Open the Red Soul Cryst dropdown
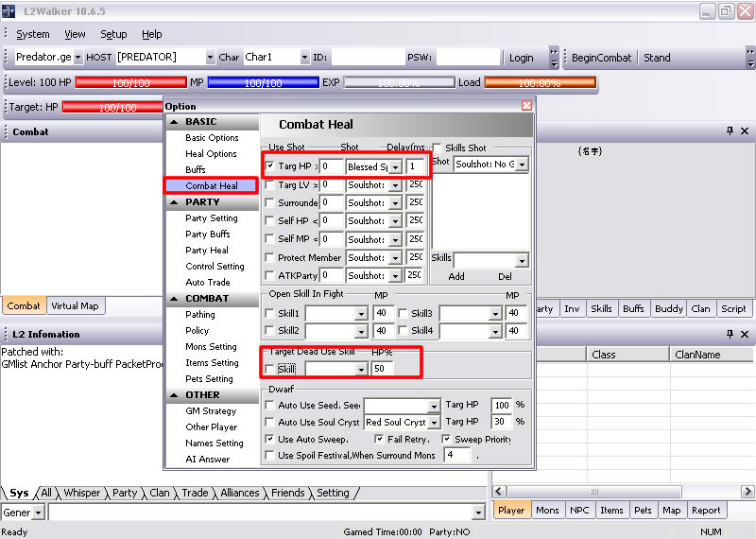The height and width of the screenshot is (539, 756). coord(434,423)
